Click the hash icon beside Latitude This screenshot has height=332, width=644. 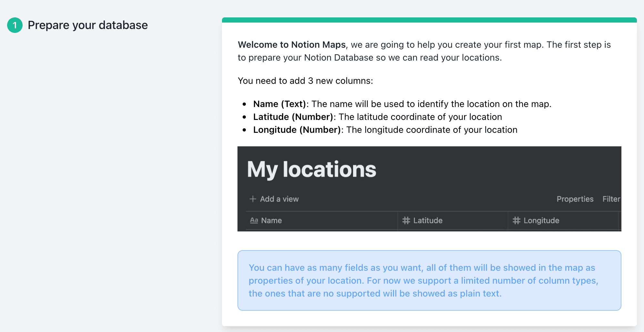coord(406,220)
